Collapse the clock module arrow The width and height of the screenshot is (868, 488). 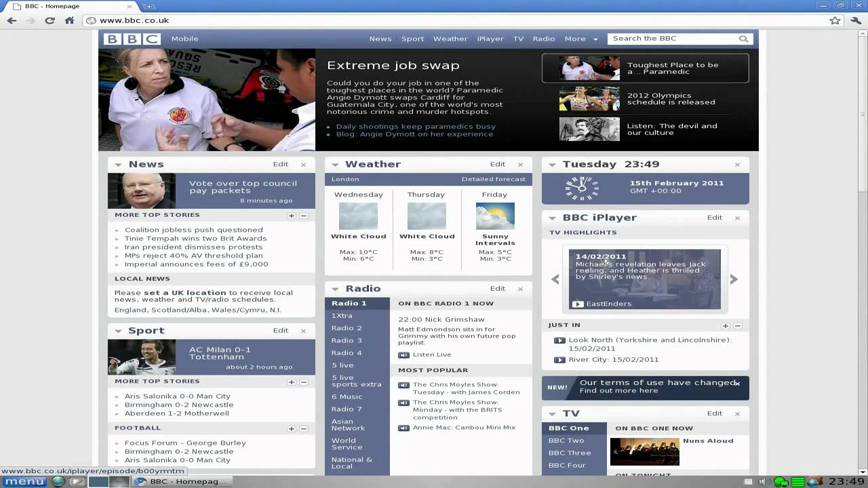[552, 165]
